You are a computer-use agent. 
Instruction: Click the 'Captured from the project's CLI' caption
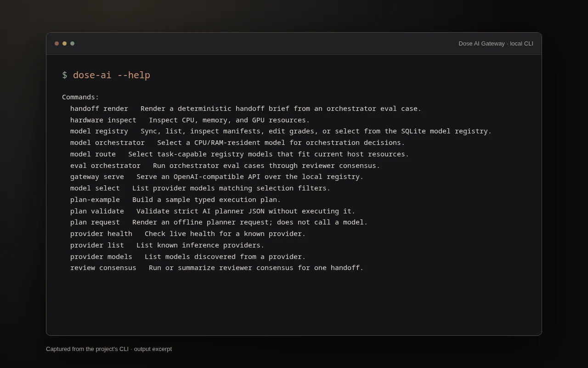[109, 349]
